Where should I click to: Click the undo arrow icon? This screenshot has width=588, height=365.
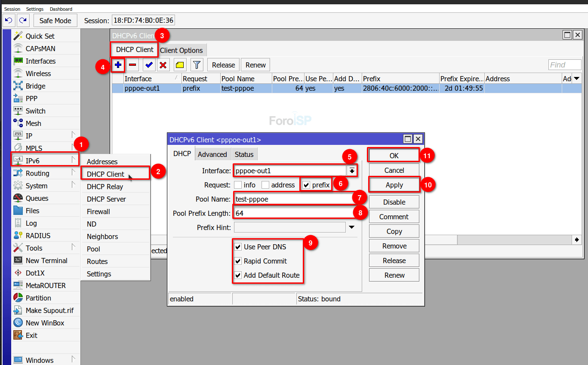[x=9, y=20]
